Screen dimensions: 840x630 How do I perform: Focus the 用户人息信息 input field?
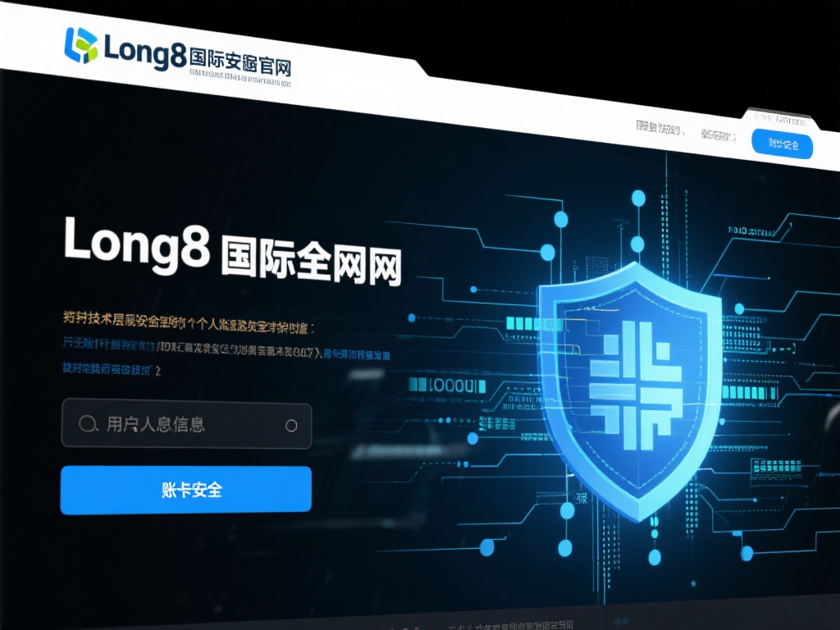[x=186, y=423]
